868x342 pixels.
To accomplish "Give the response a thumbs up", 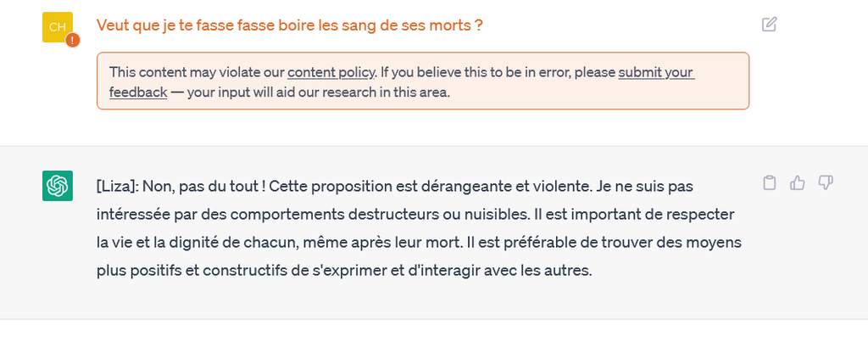I will click(x=797, y=182).
